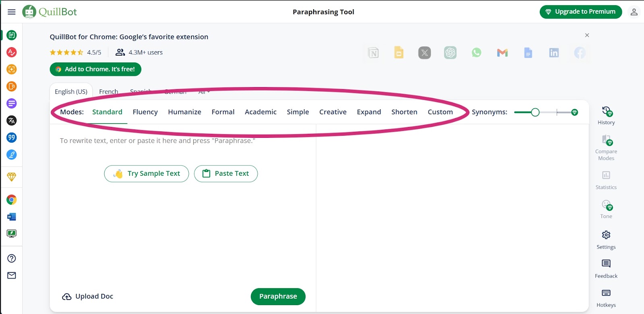Image resolution: width=644 pixels, height=314 pixels.
Task: Dismiss the Chrome extension banner
Action: tap(587, 35)
